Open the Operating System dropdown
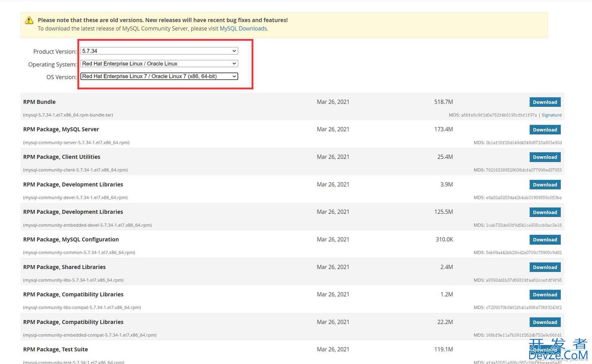Screen dimensions: 592x364 [x=159, y=64]
